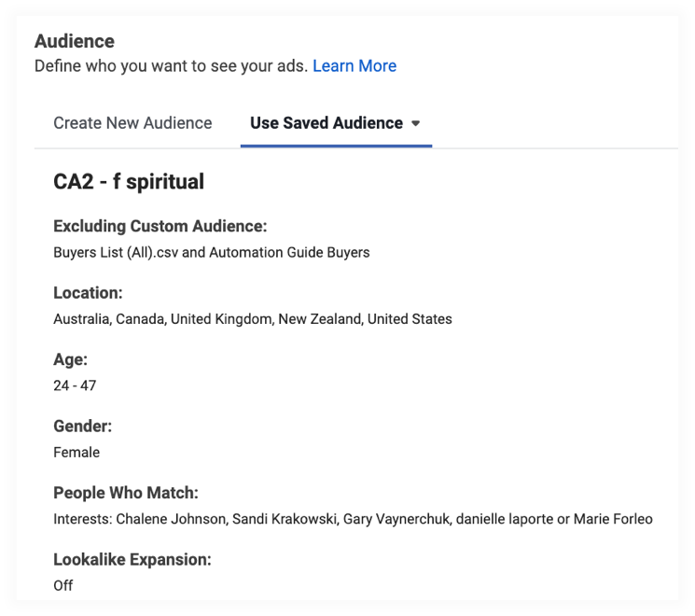Click the People Who Match label
Viewport: 695px width, 616px height.
(125, 493)
